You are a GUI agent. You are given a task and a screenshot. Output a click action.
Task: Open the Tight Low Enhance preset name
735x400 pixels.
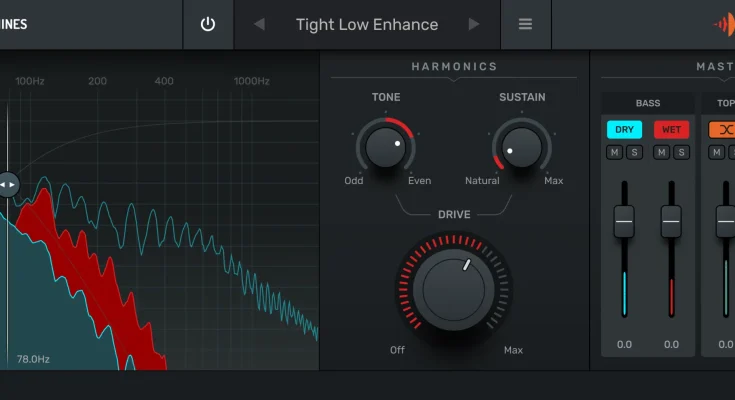coord(367,25)
